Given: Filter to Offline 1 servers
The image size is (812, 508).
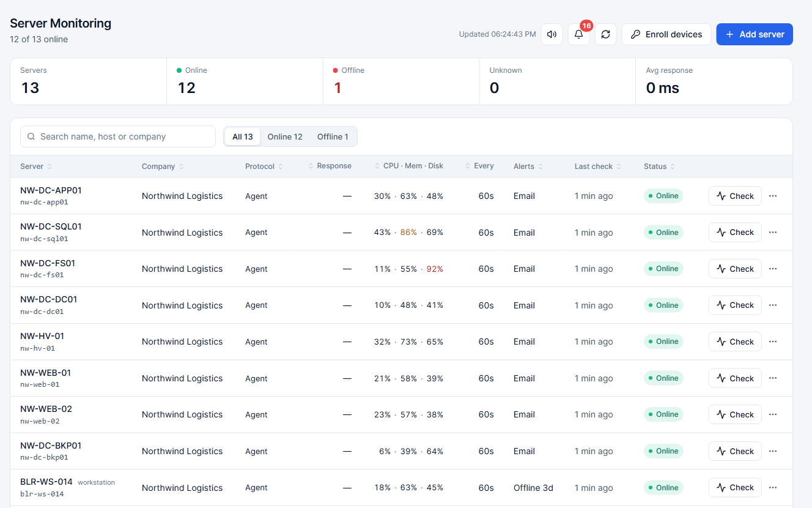Looking at the screenshot, I should pos(333,136).
